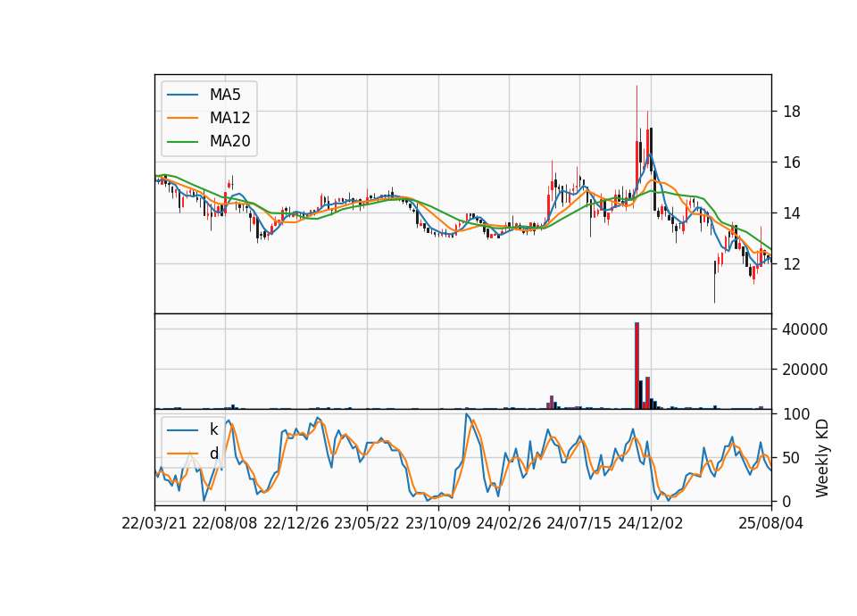The width and height of the screenshot is (857, 616).
Task: Click the 23/05/22 date axis label
Action: tap(367, 523)
